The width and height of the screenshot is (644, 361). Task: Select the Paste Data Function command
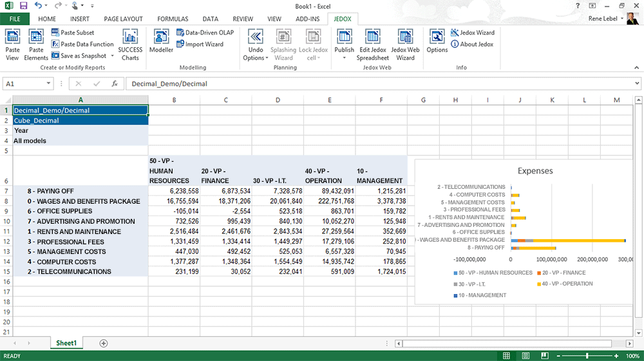pyautogui.click(x=82, y=44)
